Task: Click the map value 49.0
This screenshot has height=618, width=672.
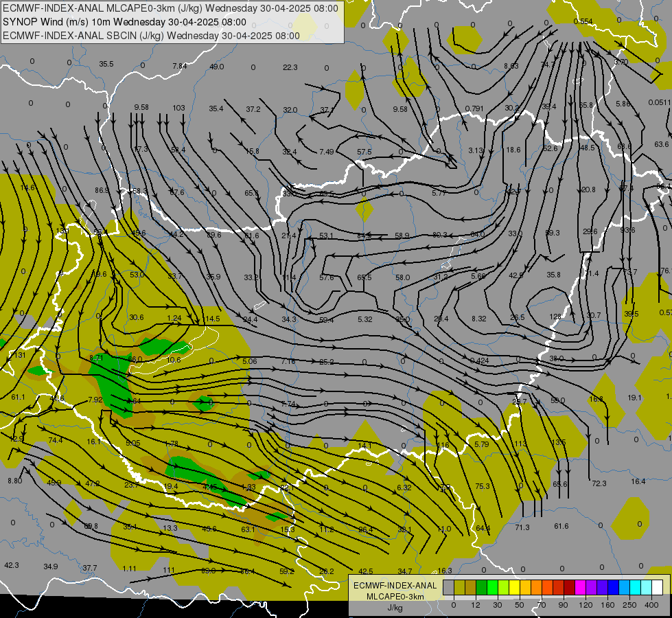Action: point(216,67)
